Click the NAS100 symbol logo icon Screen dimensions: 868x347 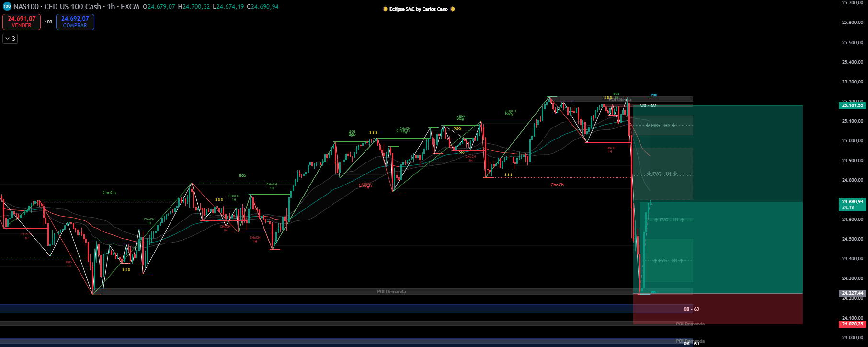pos(7,7)
